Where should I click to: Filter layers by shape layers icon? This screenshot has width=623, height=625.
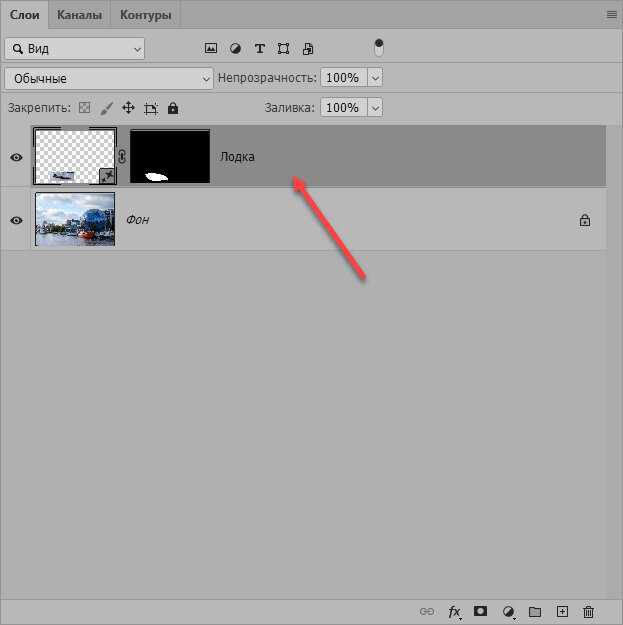pos(283,49)
